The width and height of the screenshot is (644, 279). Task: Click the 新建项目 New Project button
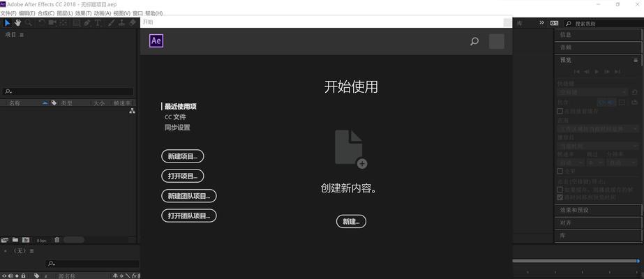(183, 156)
